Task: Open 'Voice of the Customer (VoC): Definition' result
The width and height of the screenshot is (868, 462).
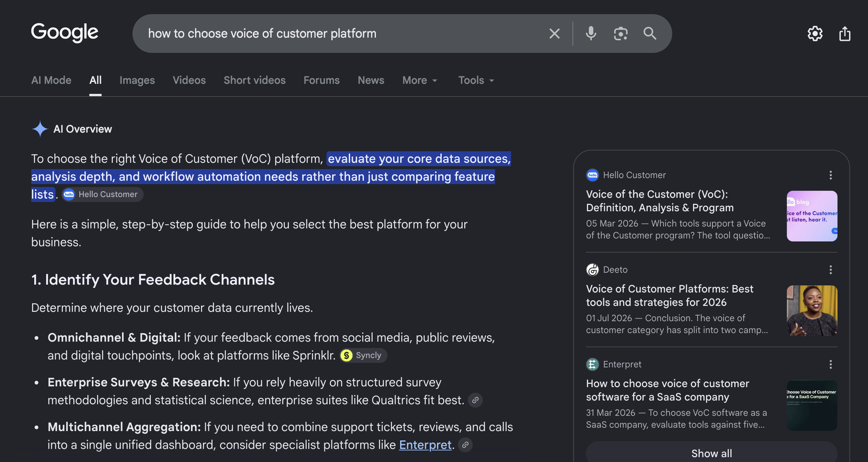Action: 660,201
